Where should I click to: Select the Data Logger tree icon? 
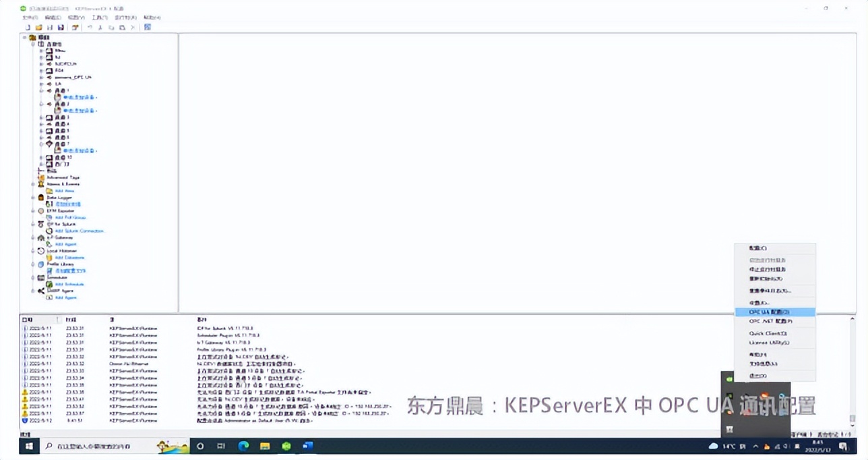41,198
